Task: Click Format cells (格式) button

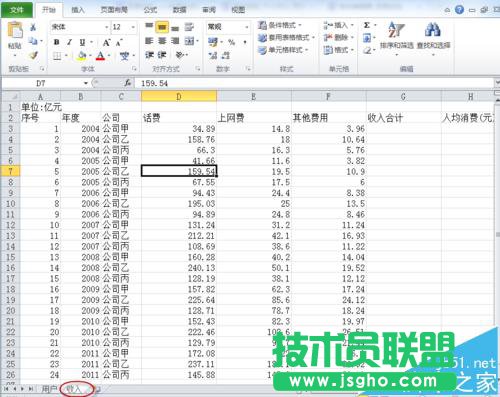Action: point(338,50)
